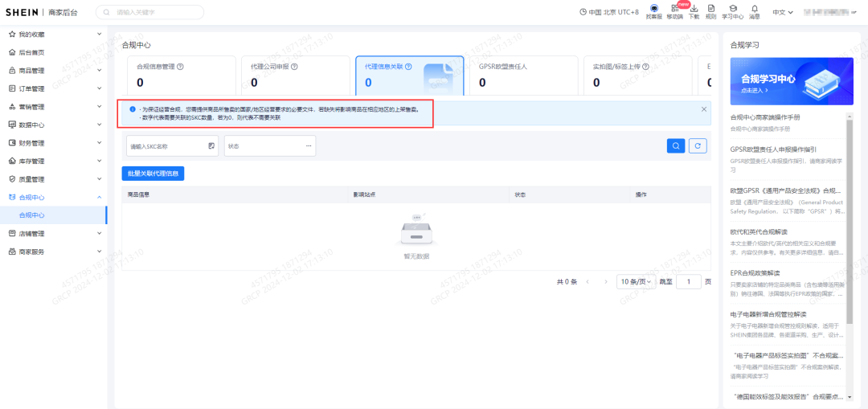Select the 实拍图/标签上传 tab card

637,75
